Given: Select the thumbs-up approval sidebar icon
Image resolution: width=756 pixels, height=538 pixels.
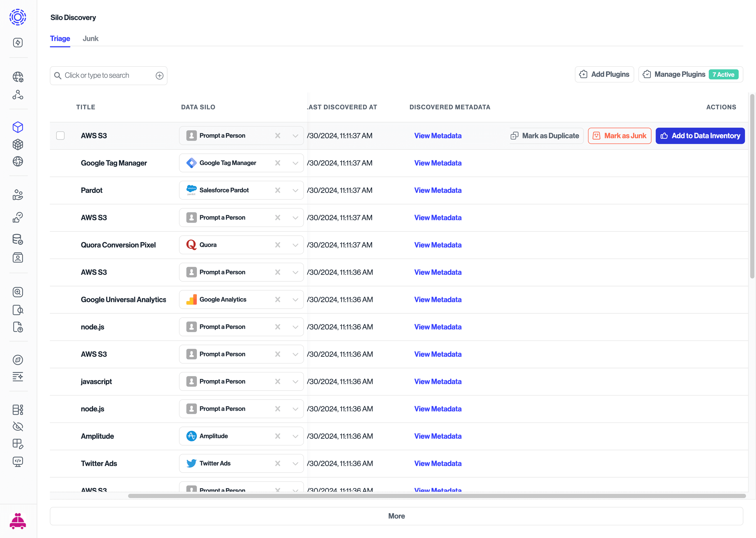Looking at the screenshot, I should pyautogui.click(x=18, y=217).
